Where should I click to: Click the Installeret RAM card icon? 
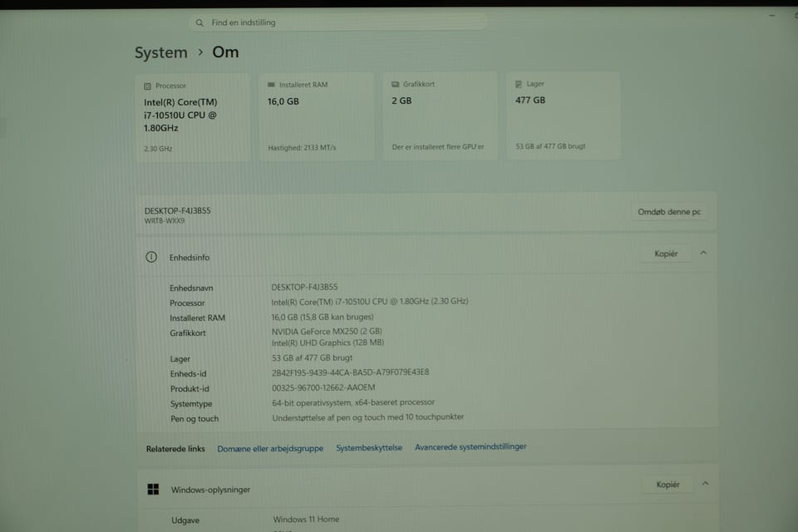pyautogui.click(x=271, y=85)
